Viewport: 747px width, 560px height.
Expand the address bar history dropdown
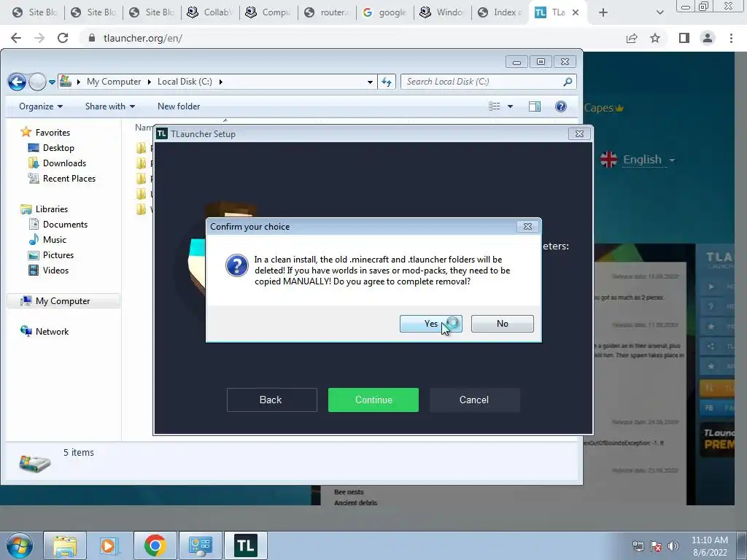pyautogui.click(x=370, y=82)
